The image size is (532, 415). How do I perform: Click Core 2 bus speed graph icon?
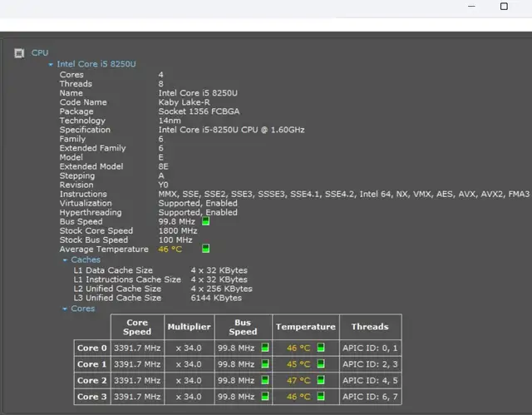[265, 380]
